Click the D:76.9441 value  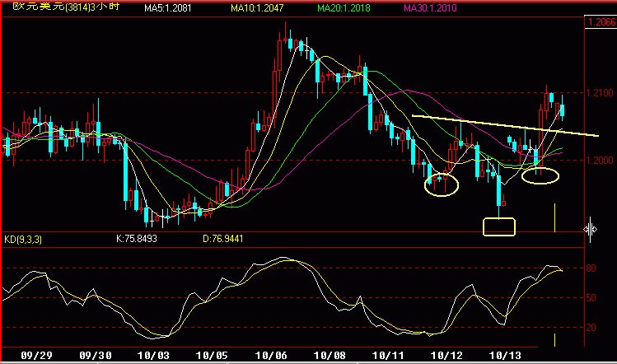click(222, 239)
